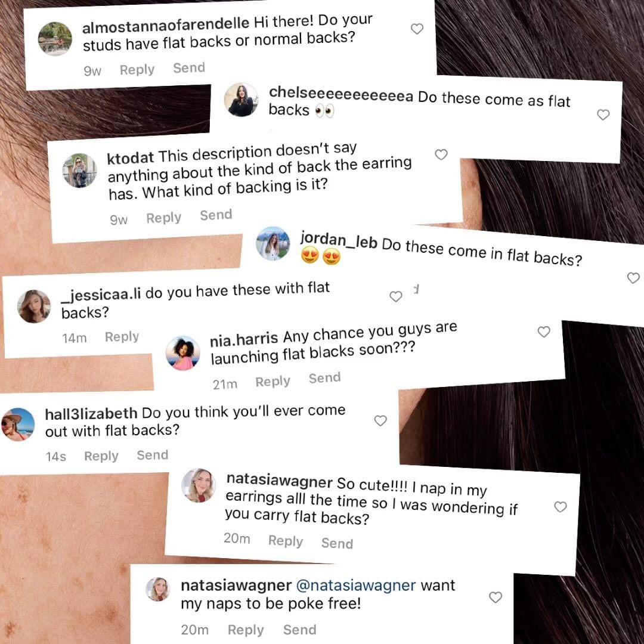Heart natasiawagner's 'So cute' comment
Image resolution: width=644 pixels, height=644 pixels.
point(560,506)
